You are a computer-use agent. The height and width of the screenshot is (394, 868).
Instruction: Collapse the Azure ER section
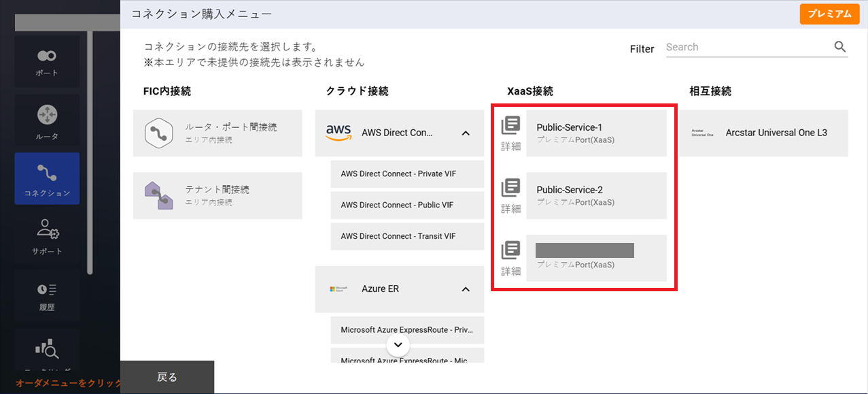[466, 289]
